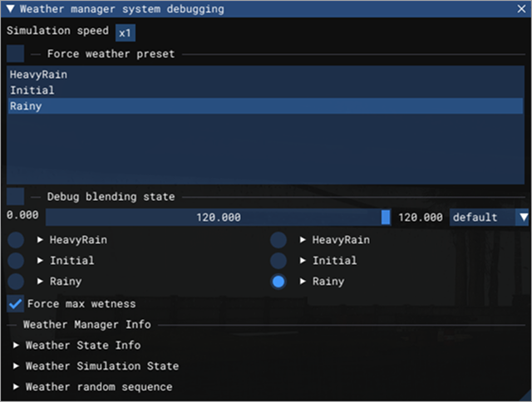Screen dimensions: 532x402
Task: Select left column Rainy radio button
Action: click(16, 282)
